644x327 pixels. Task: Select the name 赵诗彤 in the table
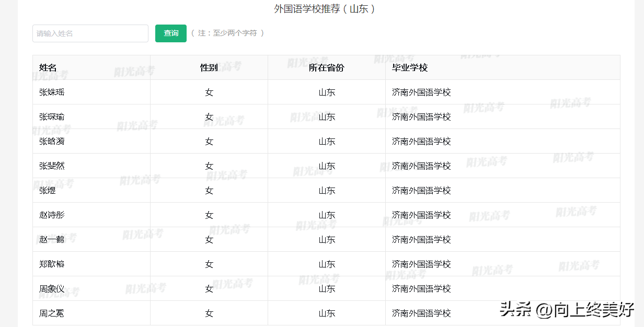click(52, 215)
